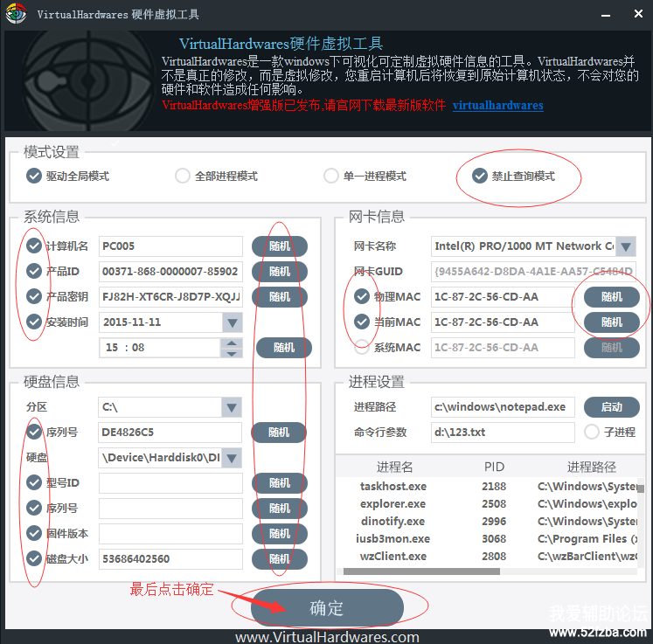Select the 子进程 radio option
The width and height of the screenshot is (653, 644).
(x=591, y=433)
